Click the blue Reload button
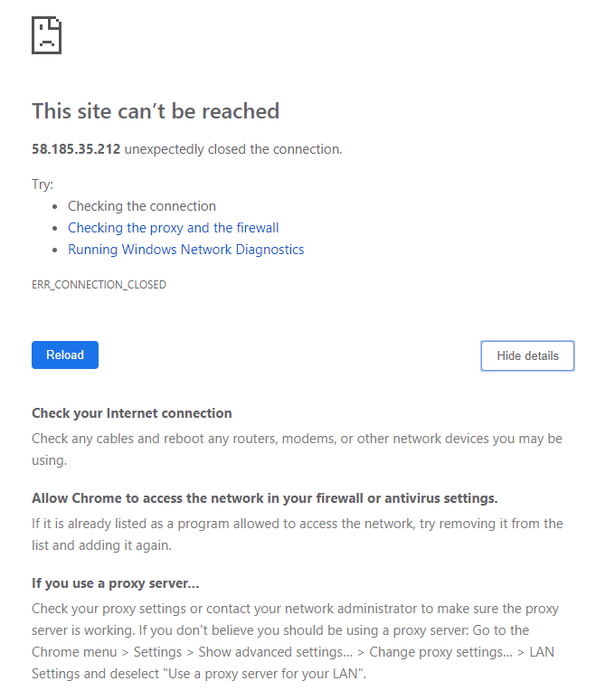The height and width of the screenshot is (700, 596). [x=65, y=355]
